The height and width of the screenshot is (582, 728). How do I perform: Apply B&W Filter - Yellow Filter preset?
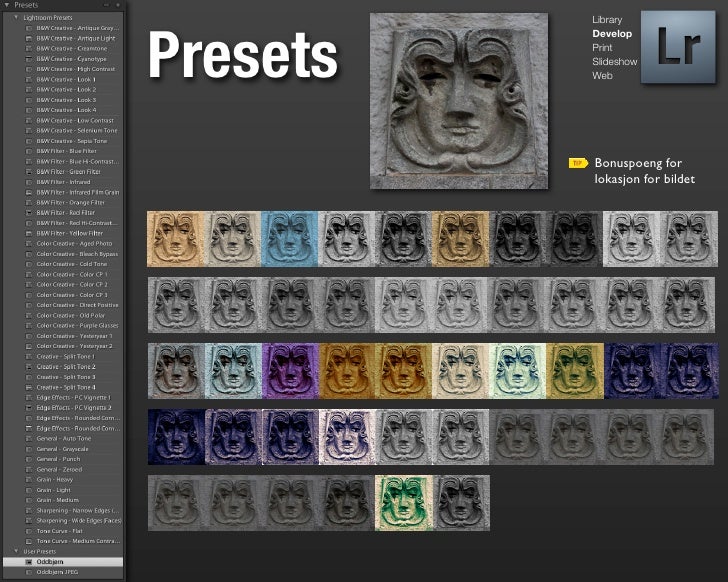70,233
